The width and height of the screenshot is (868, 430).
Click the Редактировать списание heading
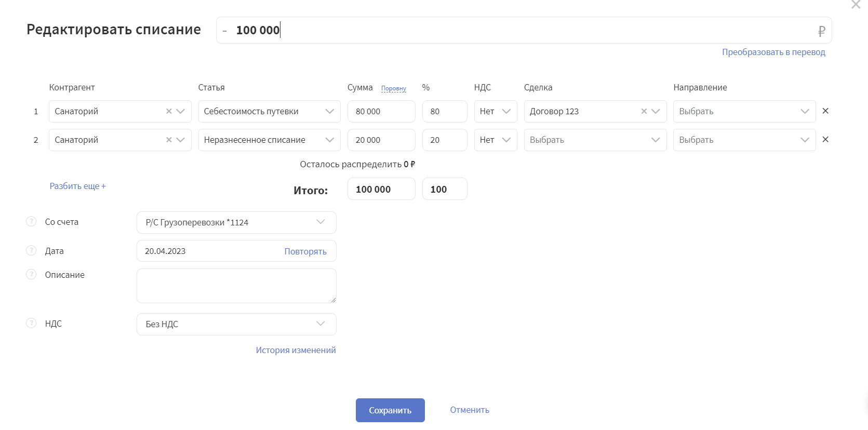click(113, 29)
